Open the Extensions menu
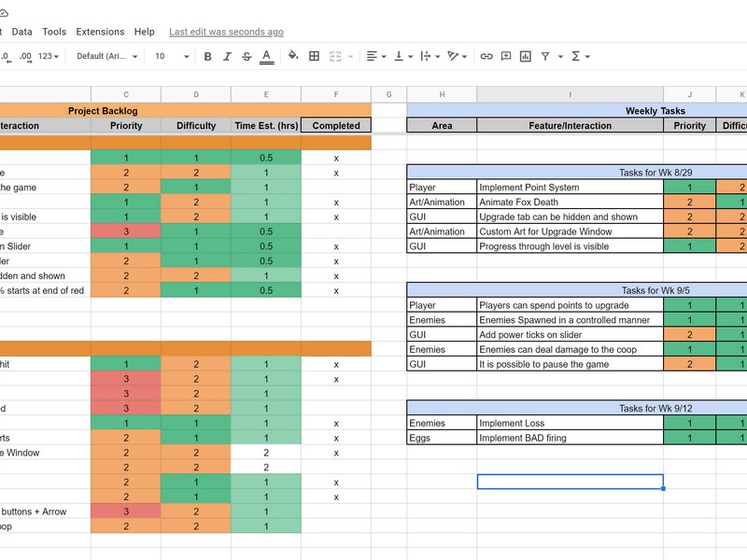The width and height of the screenshot is (747, 560). (100, 32)
